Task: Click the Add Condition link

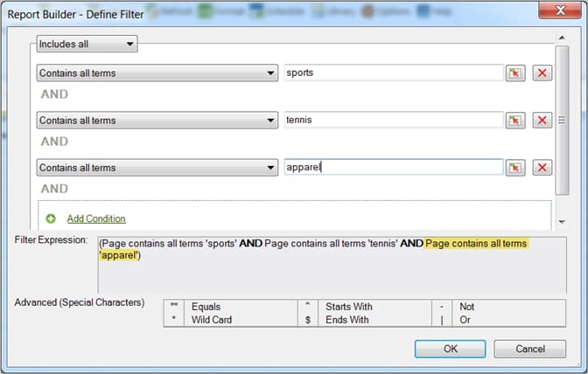Action: tap(96, 218)
